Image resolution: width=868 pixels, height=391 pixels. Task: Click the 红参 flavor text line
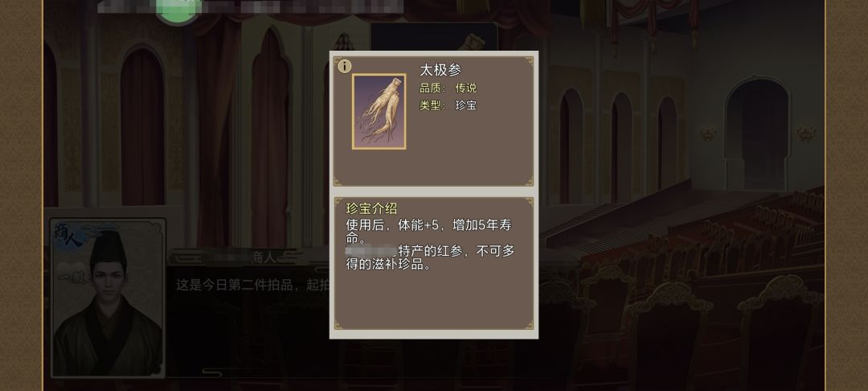(x=430, y=257)
